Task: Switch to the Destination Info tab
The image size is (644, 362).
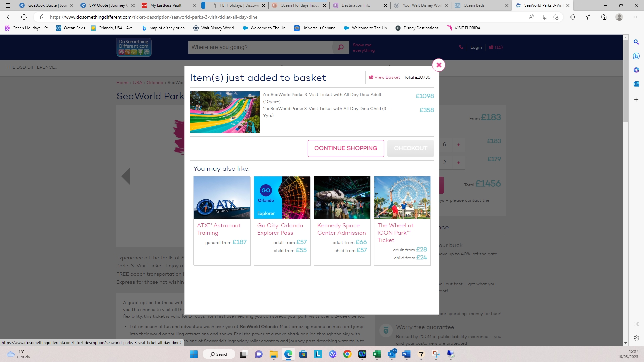Action: 356,5
